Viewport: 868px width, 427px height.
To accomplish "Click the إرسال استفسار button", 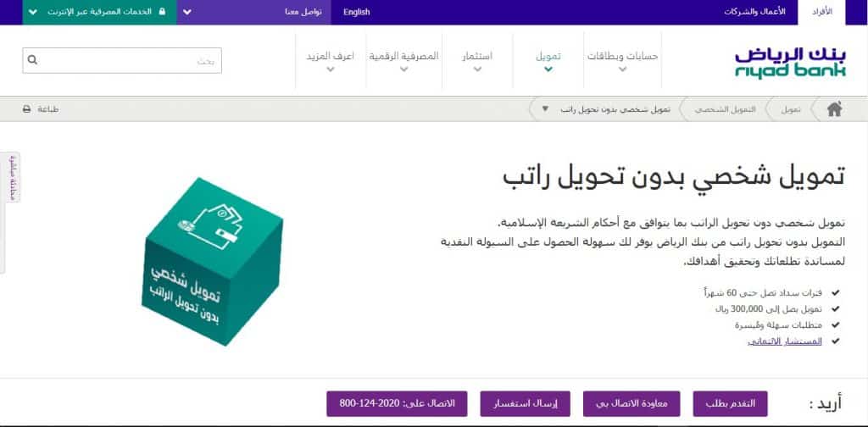I will coord(526,404).
